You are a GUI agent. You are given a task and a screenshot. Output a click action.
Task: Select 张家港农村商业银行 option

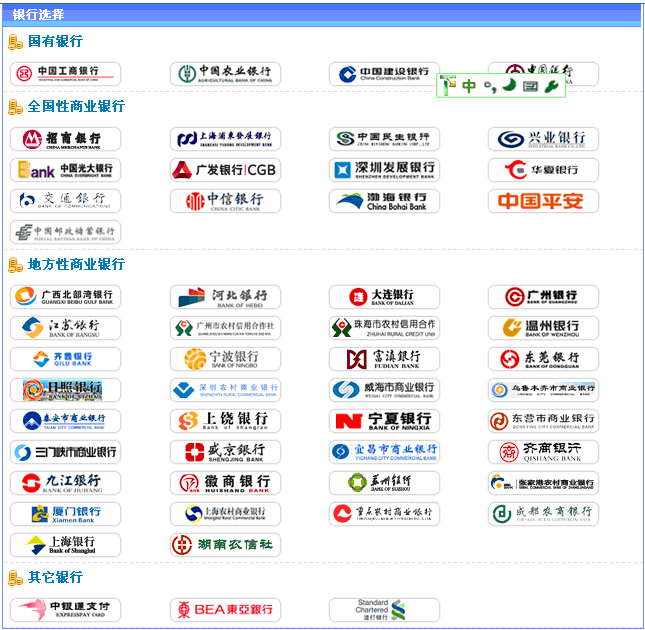(x=543, y=483)
